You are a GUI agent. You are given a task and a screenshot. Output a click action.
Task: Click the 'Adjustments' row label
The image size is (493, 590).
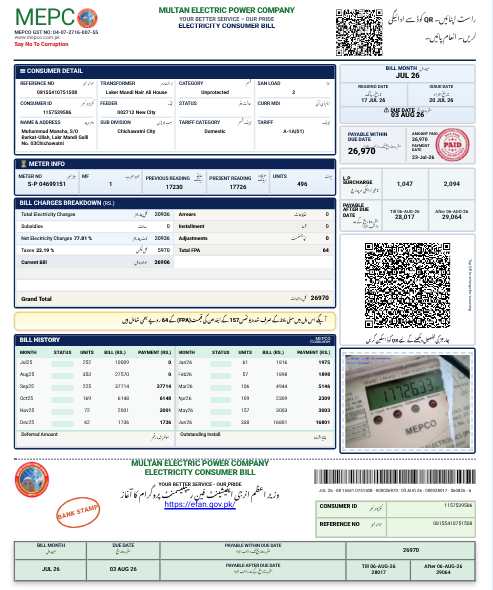[x=193, y=238]
